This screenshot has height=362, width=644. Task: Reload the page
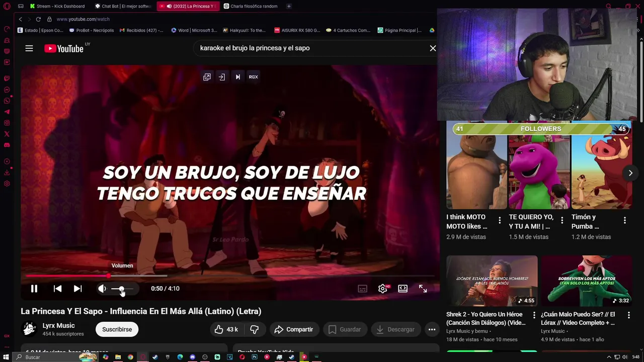pos(38,19)
